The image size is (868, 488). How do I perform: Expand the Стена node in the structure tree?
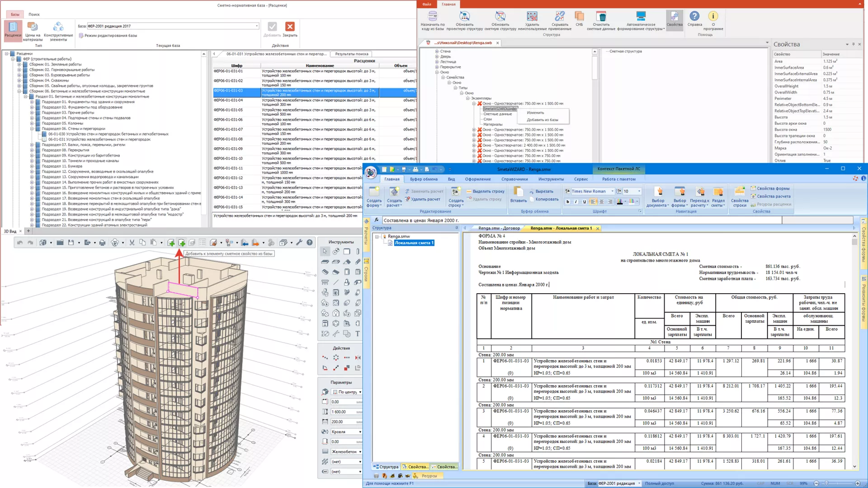[437, 51]
